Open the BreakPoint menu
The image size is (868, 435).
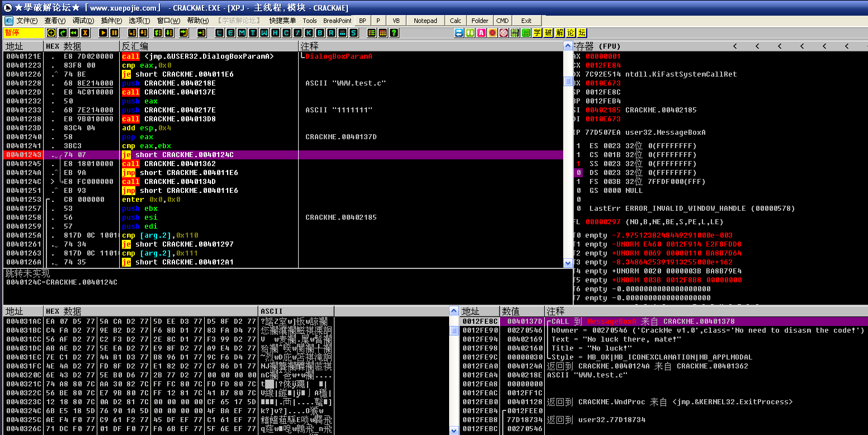[x=337, y=21]
